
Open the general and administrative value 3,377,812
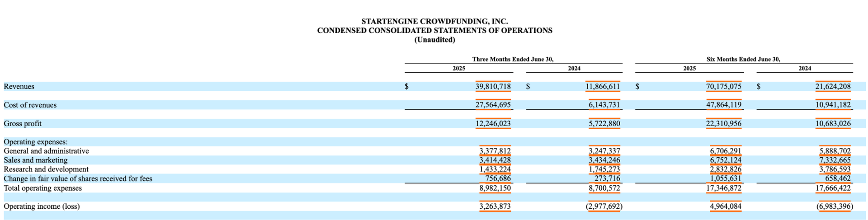click(495, 151)
